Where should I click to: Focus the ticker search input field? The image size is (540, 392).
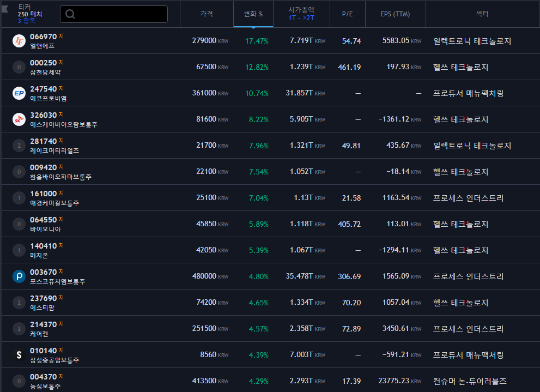tap(114, 14)
